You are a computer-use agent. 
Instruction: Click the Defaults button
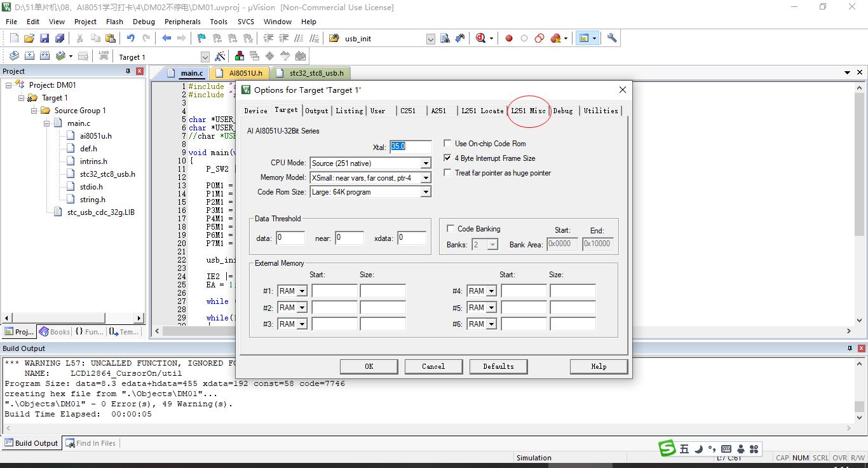(x=498, y=366)
